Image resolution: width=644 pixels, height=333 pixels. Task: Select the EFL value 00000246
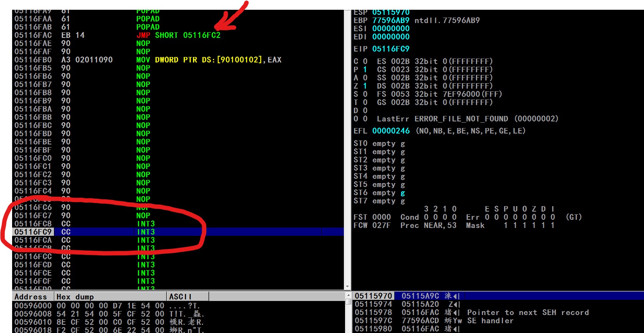[x=391, y=131]
